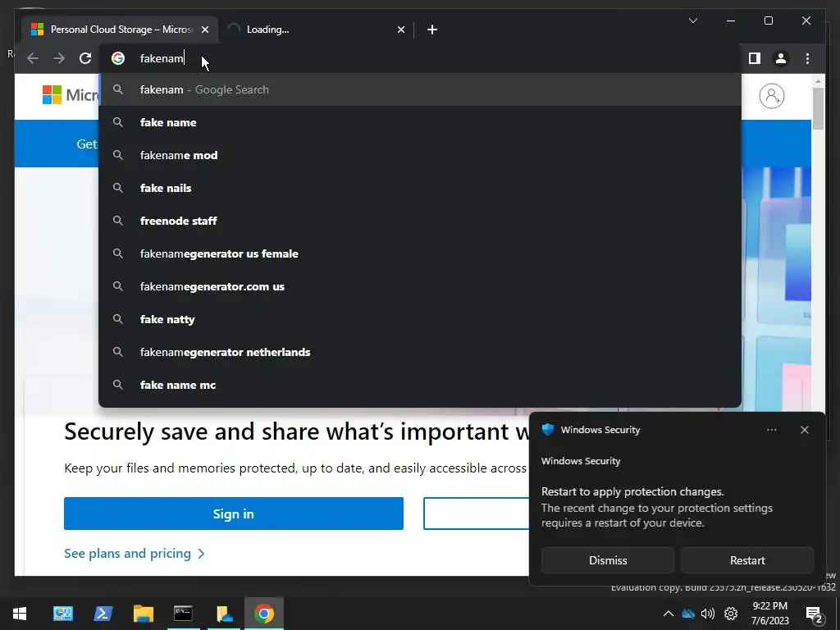Open PowerShell from the taskbar
This screenshot has width=840, height=630.
tap(103, 614)
